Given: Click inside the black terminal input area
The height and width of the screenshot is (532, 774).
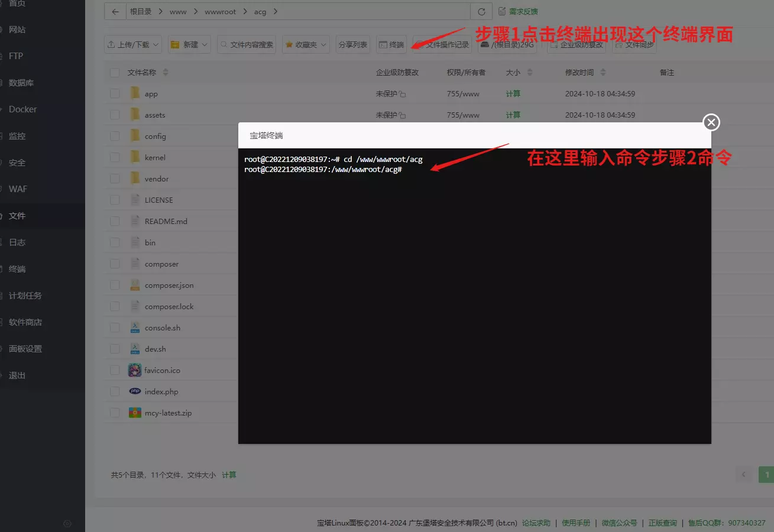Looking at the screenshot, I should click(475, 296).
